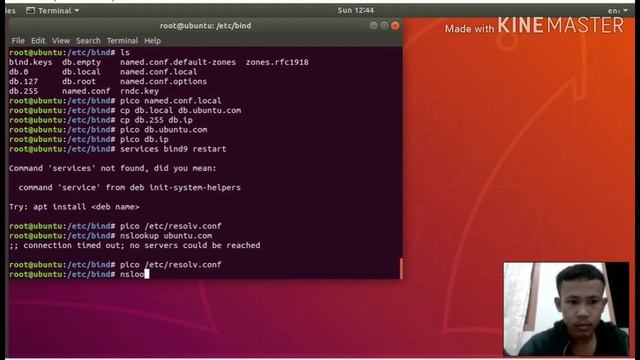Click the 'init-system-helpers' suggestion line
Image resolution: width=640 pixels, height=360 pixels.
[x=130, y=188]
